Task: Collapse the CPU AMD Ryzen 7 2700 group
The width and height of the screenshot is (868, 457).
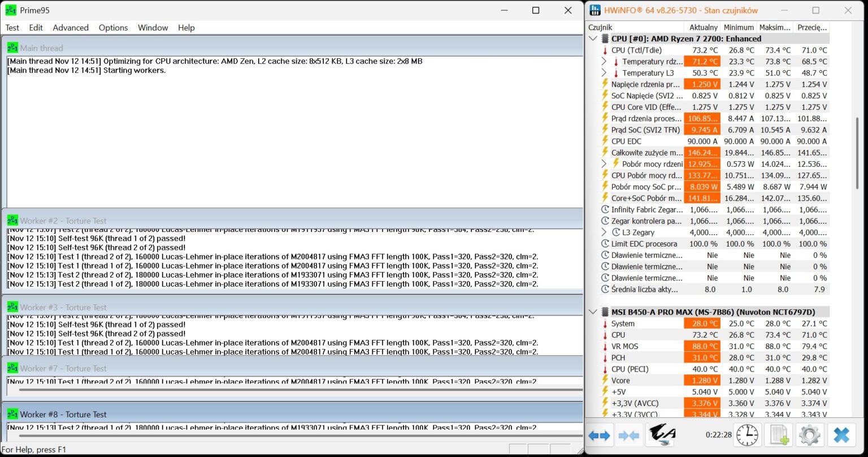Action: [593, 38]
